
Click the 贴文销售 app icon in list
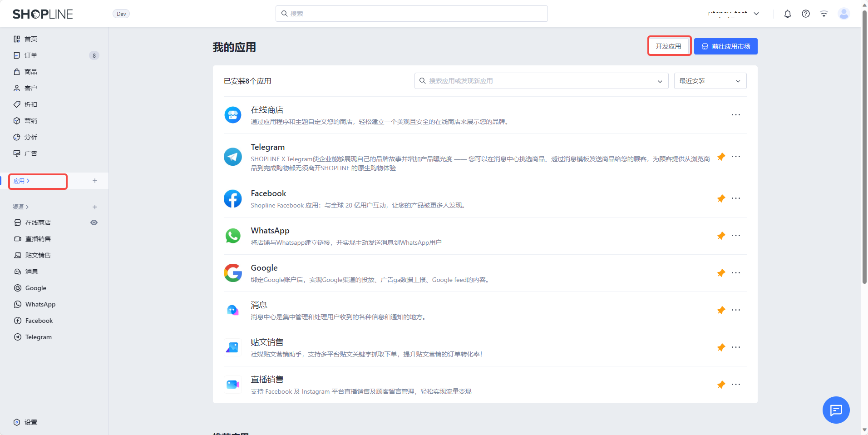233,347
